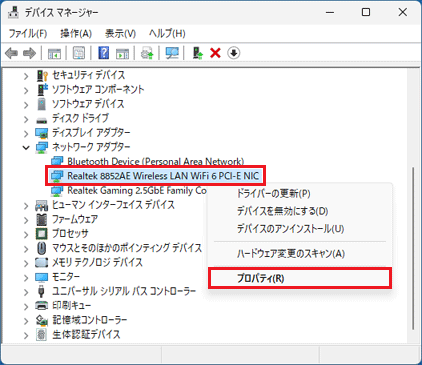Click the vertical scrollbar thumb
Viewport: 422px width, 365px height.
point(413,249)
